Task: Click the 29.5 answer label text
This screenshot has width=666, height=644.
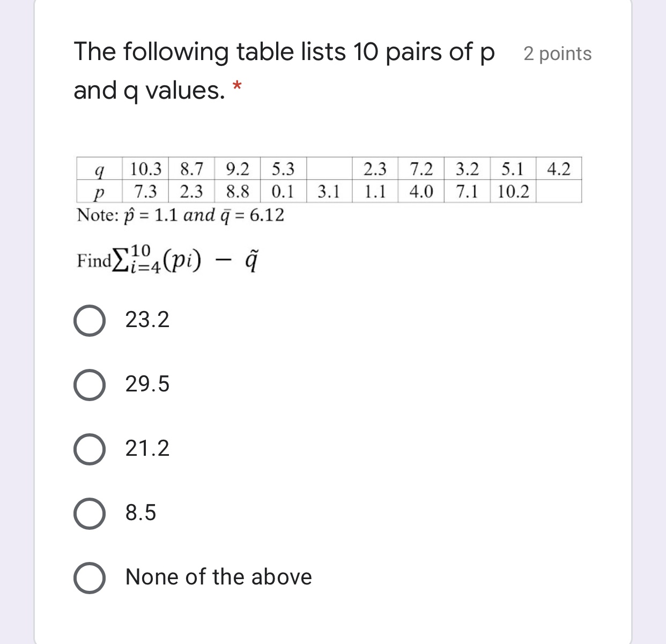Action: (146, 385)
